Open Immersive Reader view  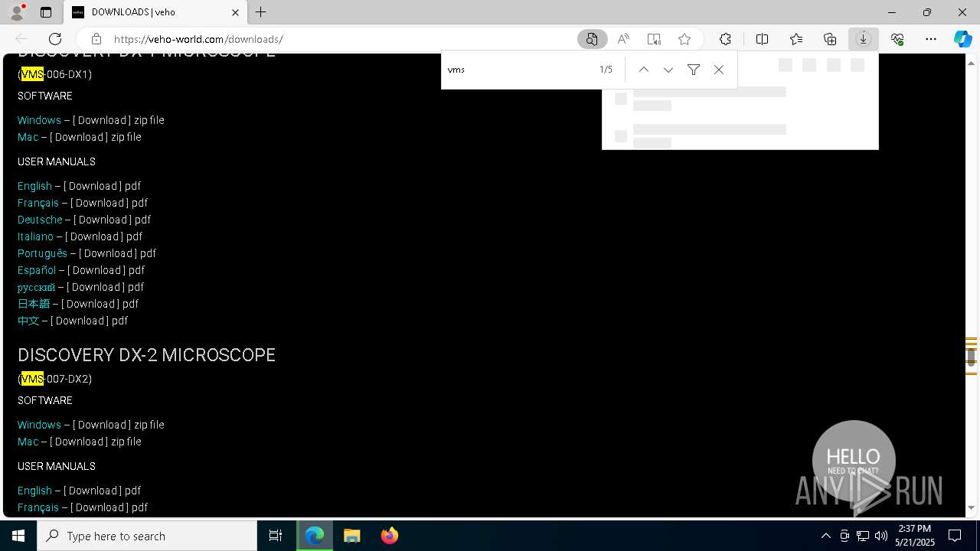654,39
